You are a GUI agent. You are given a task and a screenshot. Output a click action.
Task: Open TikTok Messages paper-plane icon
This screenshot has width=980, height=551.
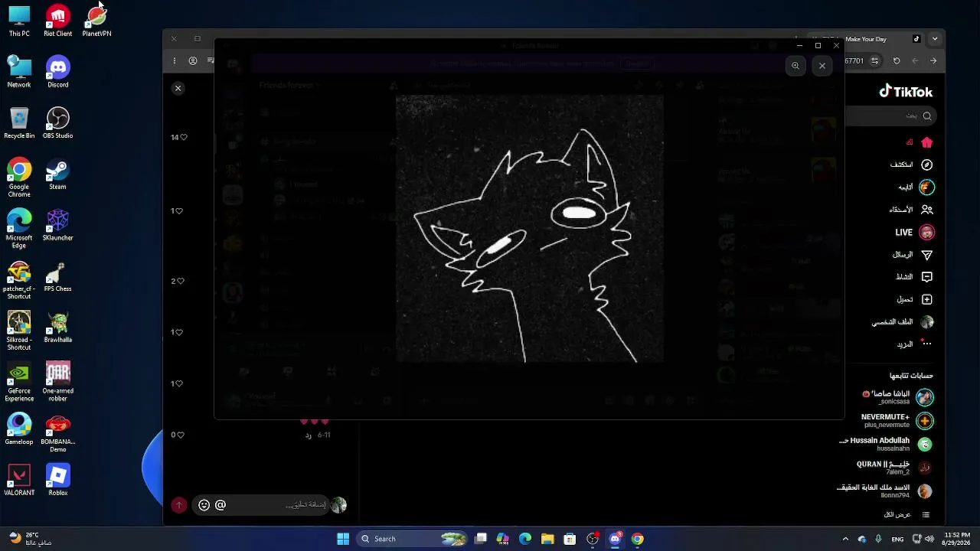click(927, 254)
